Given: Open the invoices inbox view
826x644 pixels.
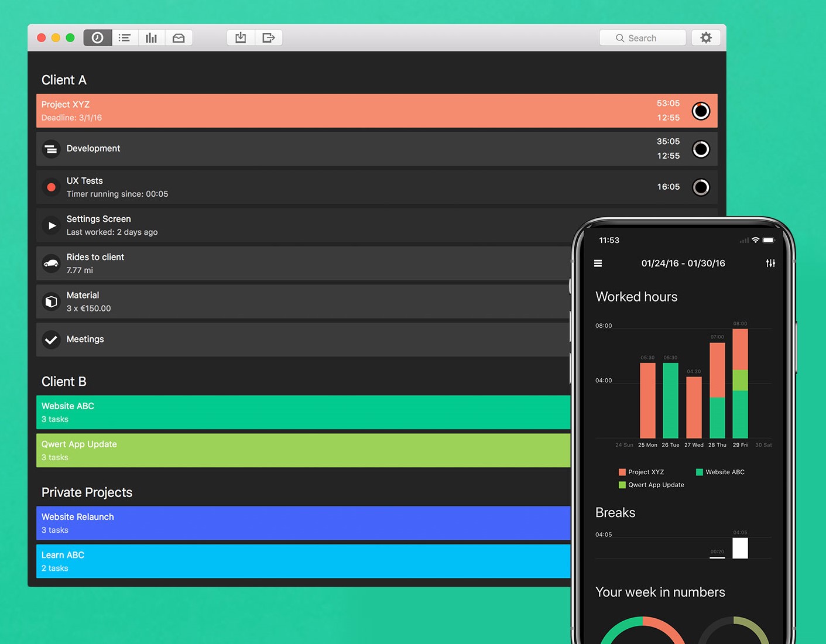Looking at the screenshot, I should pos(179,37).
